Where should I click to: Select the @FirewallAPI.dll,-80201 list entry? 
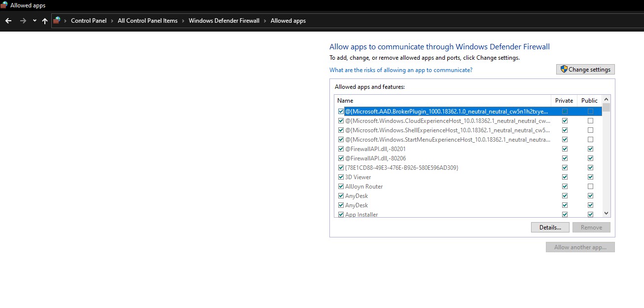coord(375,149)
